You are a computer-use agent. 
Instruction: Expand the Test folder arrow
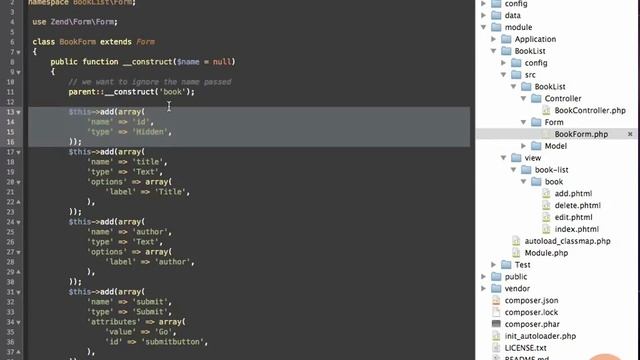coord(494,264)
